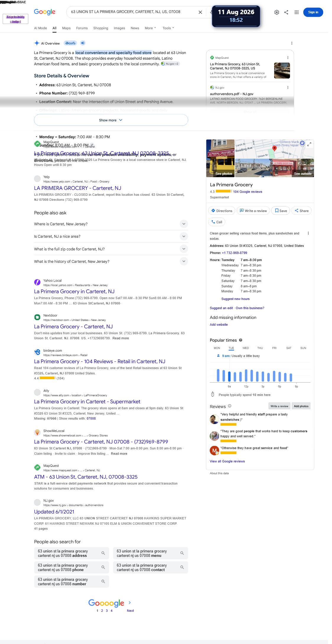Viewport: 332px width, 644px height.
Task: Click the Sign in button
Action: pyautogui.click(x=313, y=12)
